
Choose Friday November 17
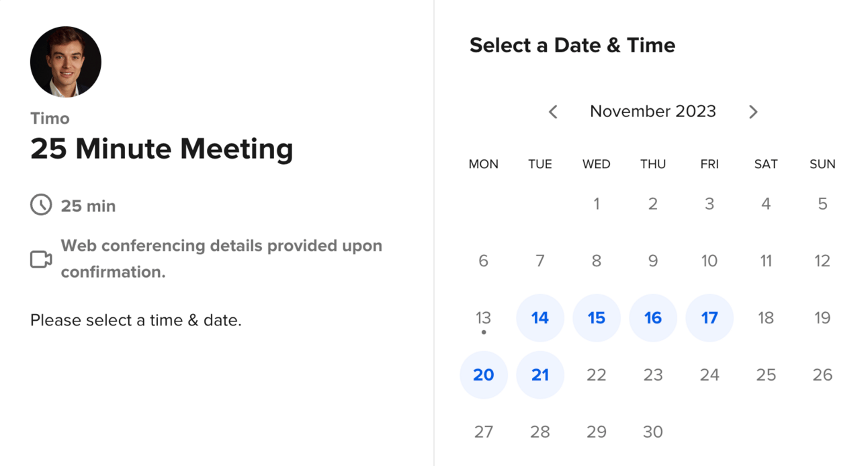pyautogui.click(x=709, y=318)
